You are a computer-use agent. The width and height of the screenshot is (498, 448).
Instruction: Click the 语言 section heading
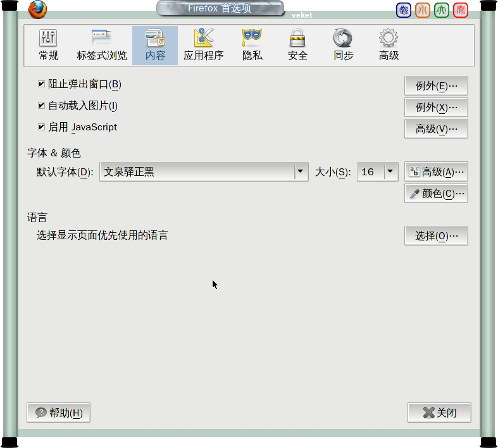click(x=37, y=218)
